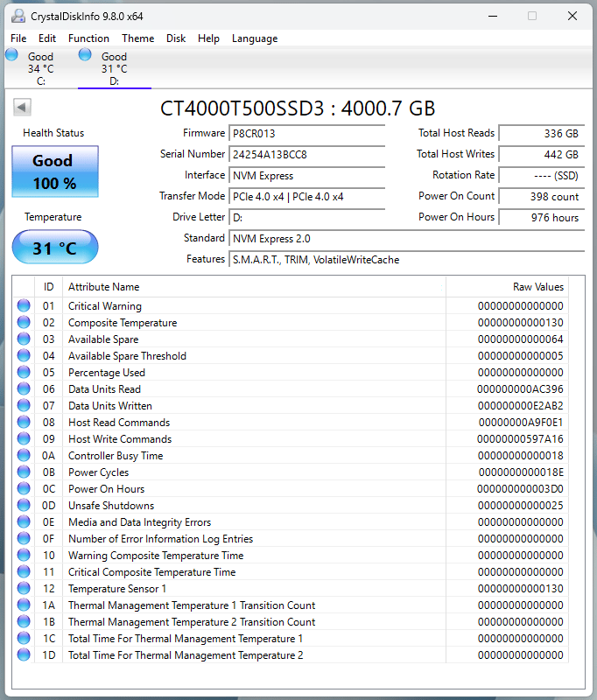Image resolution: width=597 pixels, height=700 pixels.
Task: Click raw value 00000000A9F0E1
Action: pos(521,423)
